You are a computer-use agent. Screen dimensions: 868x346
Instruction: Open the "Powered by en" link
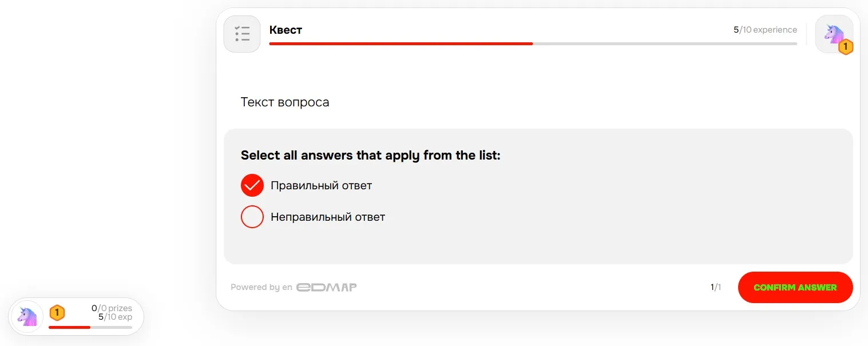click(x=261, y=287)
